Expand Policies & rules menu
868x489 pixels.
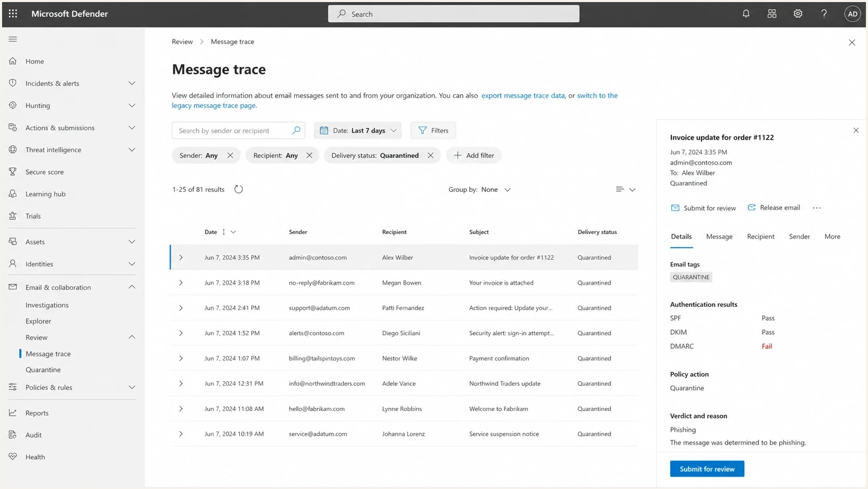pos(132,388)
